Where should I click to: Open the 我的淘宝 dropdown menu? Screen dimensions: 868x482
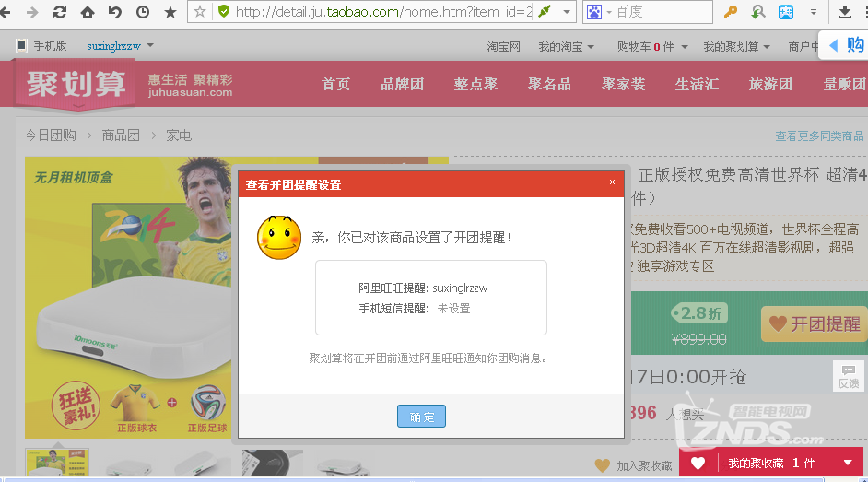[x=566, y=46]
